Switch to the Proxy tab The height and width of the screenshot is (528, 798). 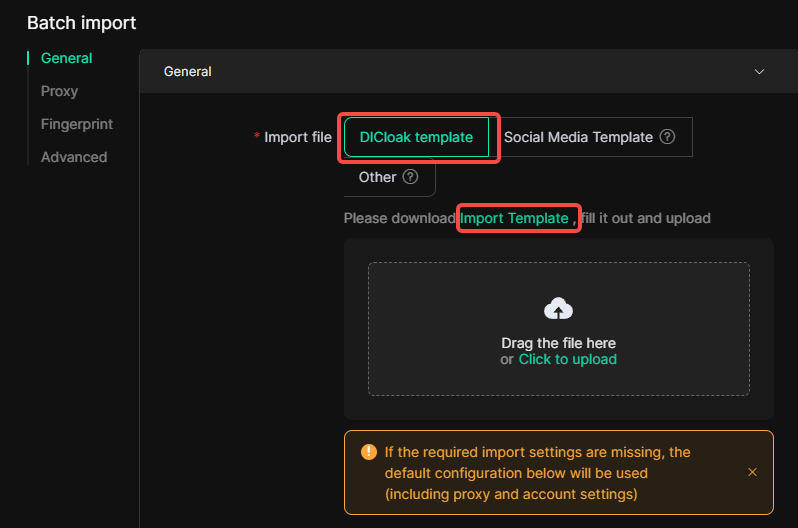[59, 91]
